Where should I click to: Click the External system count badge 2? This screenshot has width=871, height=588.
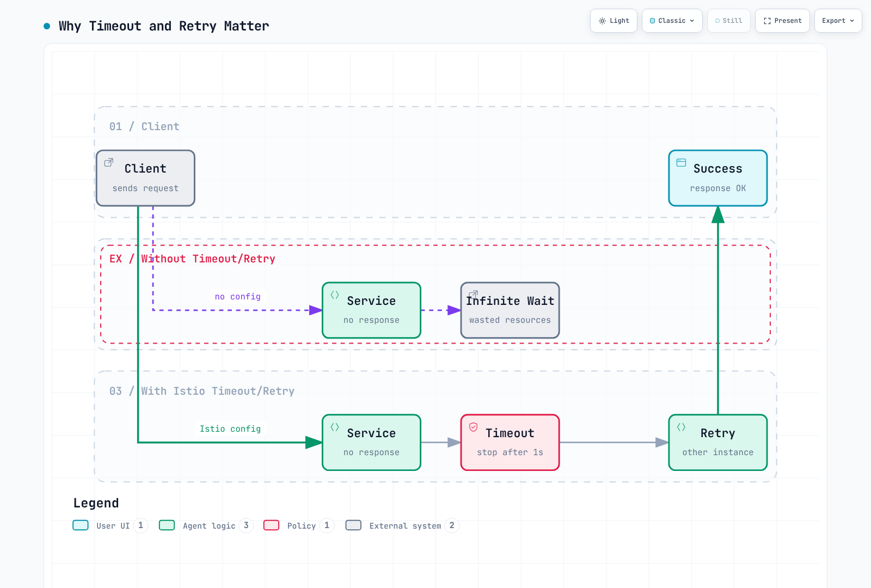pyautogui.click(x=452, y=525)
